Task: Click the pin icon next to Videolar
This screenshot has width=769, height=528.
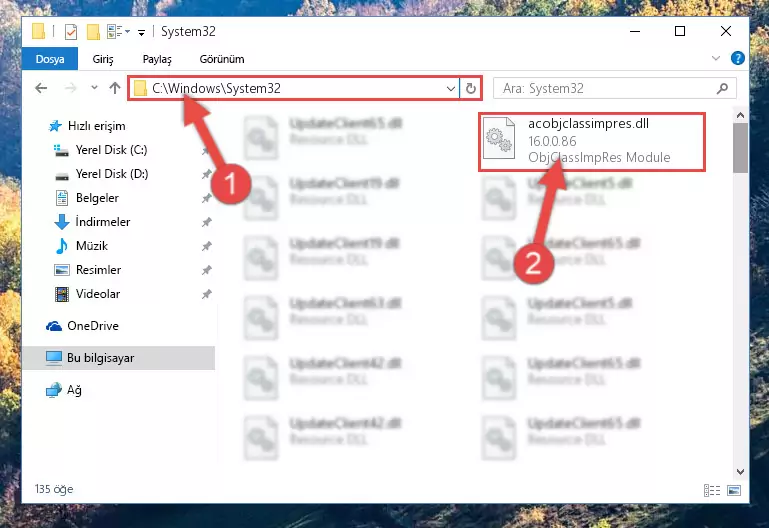Action: pos(206,294)
